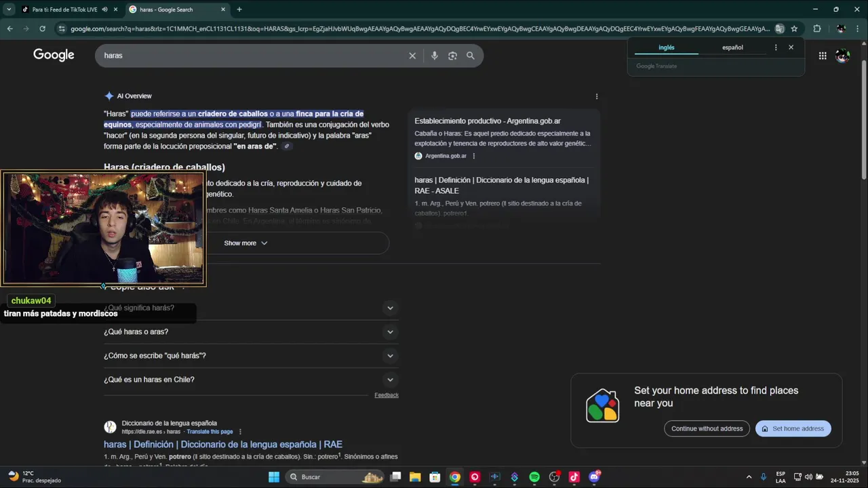
Task: Open the RAE haras Definición result
Action: (x=223, y=445)
